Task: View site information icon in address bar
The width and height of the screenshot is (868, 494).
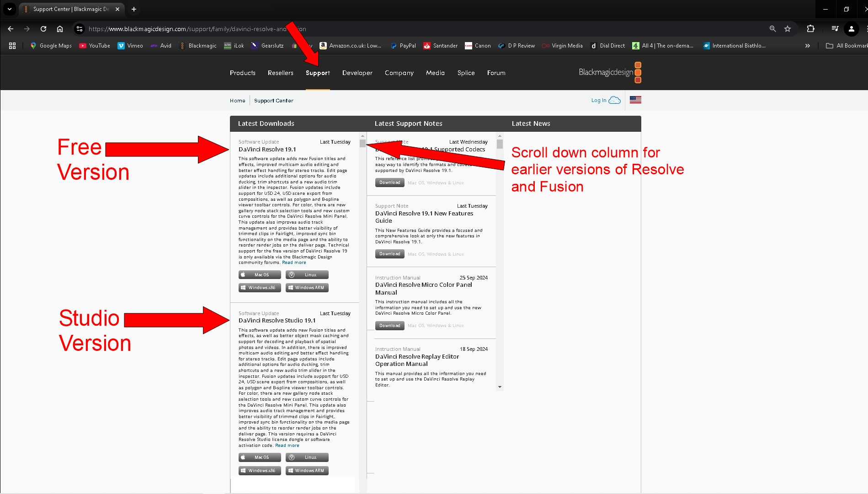Action: pos(80,29)
